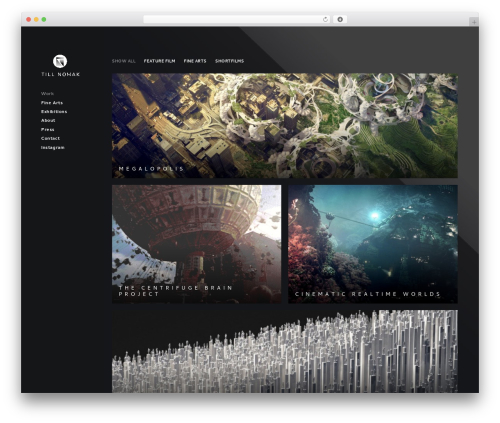Go to Exhibitions page in sidebar
The image size is (500, 423).
coord(54,112)
